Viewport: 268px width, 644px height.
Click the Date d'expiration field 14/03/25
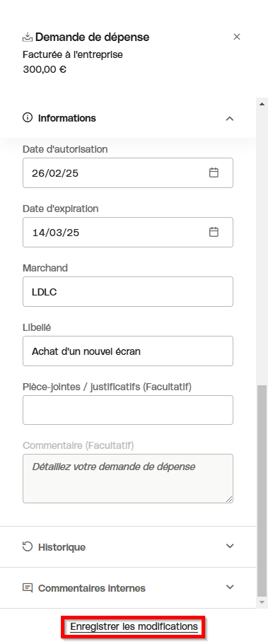pyautogui.click(x=128, y=233)
